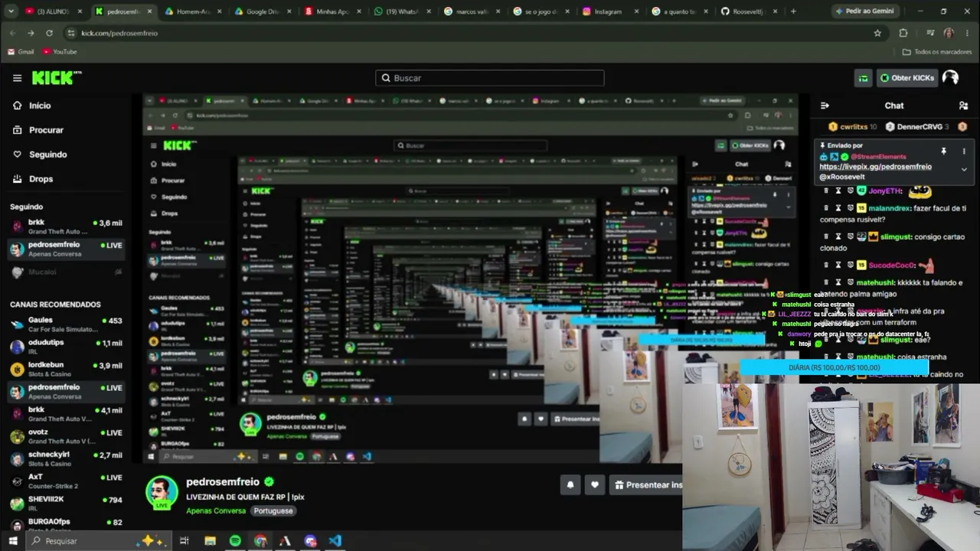Focus the Buscar search field

490,78
